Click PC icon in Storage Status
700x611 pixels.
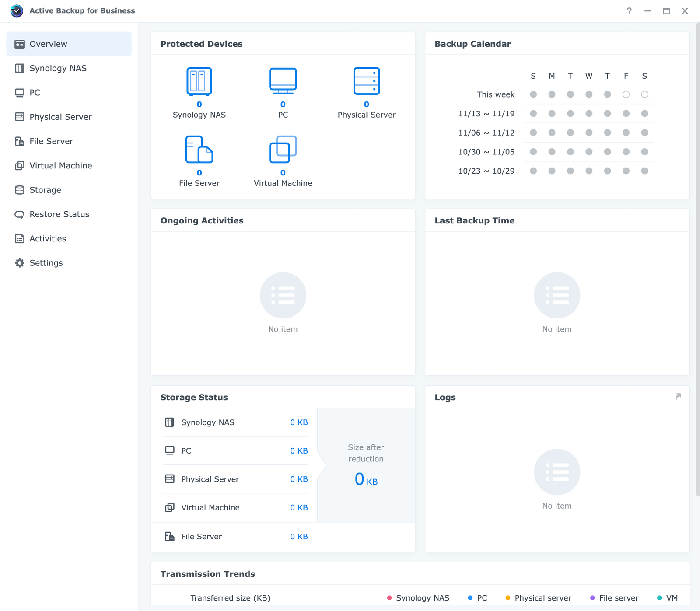tap(170, 451)
